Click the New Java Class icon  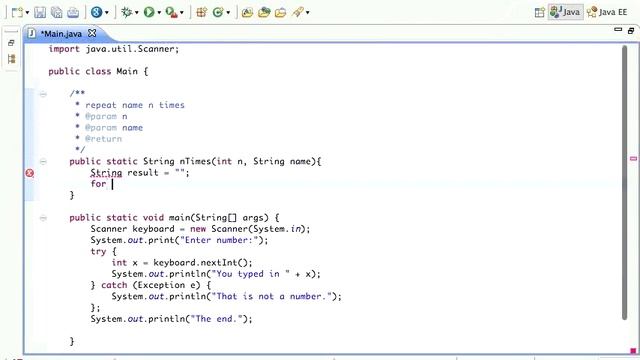218,12
